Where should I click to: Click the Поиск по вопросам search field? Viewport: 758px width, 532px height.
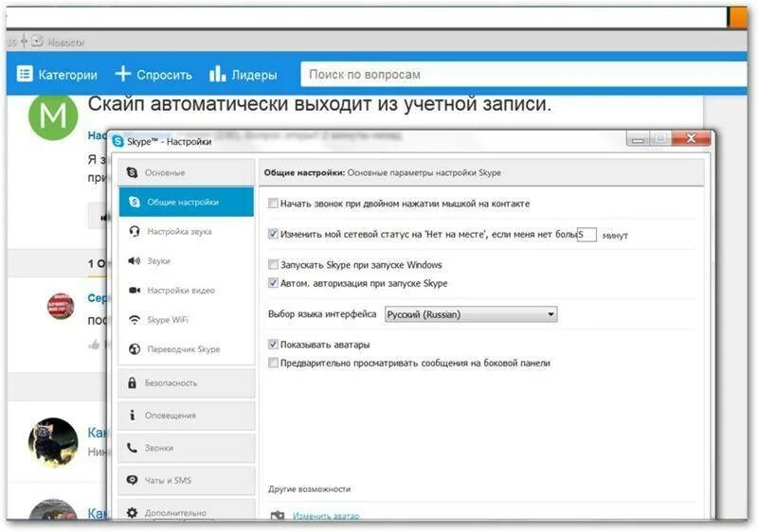[524, 75]
